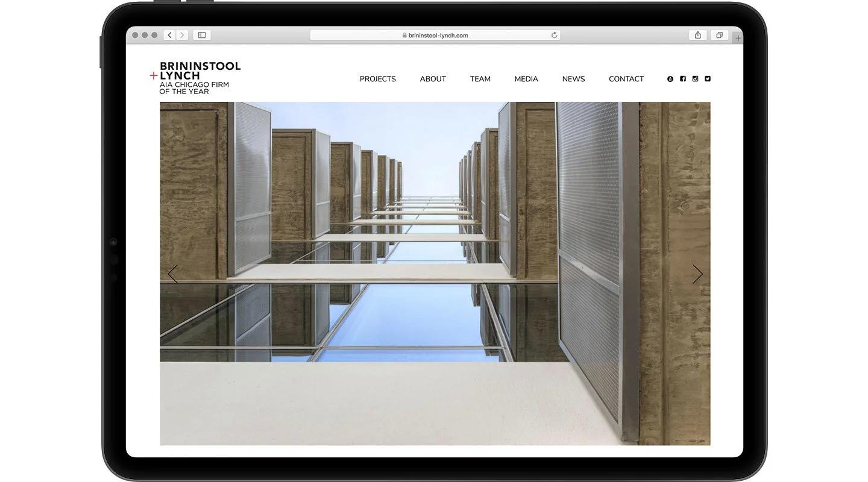Click the Safari share icon
Viewport: 868px width, 482px height.
(x=697, y=35)
